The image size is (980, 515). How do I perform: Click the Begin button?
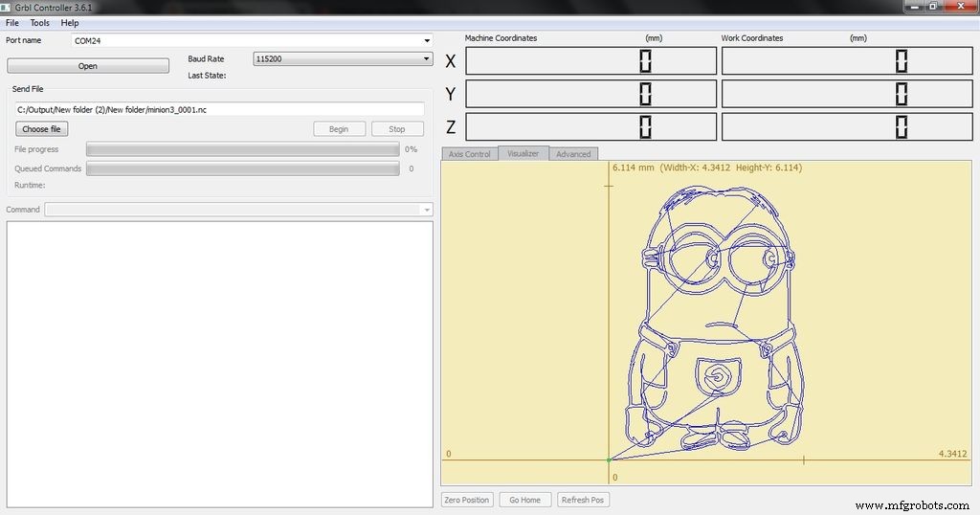point(339,129)
